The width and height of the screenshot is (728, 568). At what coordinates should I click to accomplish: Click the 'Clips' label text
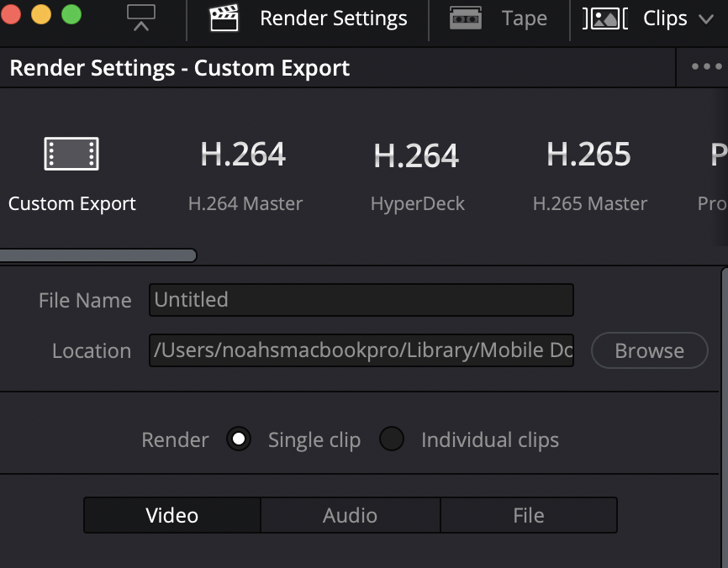tap(665, 19)
